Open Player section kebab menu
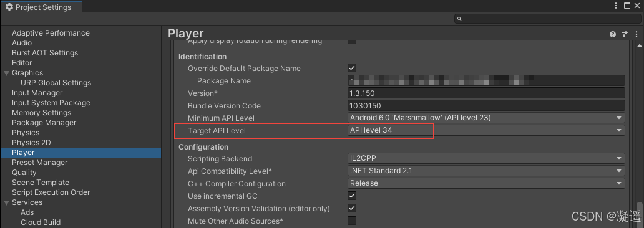The image size is (644, 228). click(x=636, y=34)
